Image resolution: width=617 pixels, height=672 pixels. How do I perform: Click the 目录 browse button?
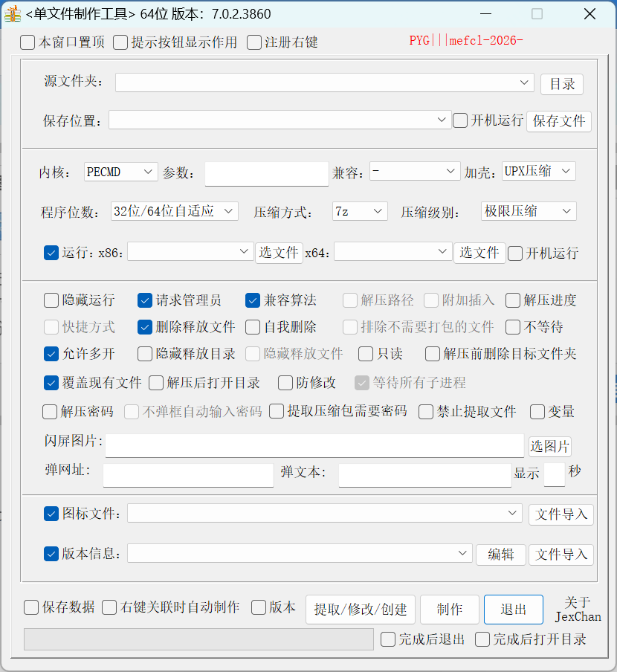tap(561, 84)
